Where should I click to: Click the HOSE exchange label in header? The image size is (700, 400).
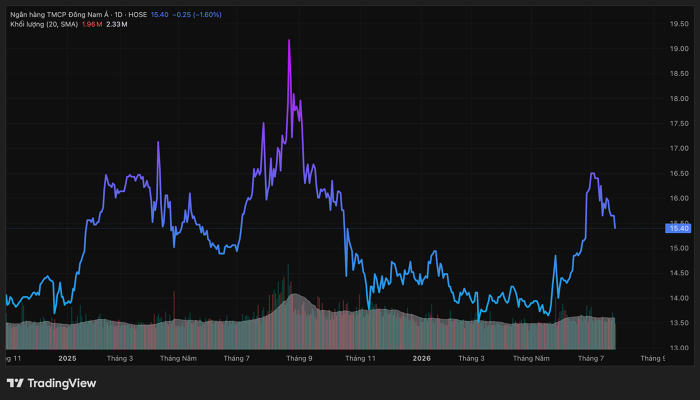pos(138,15)
